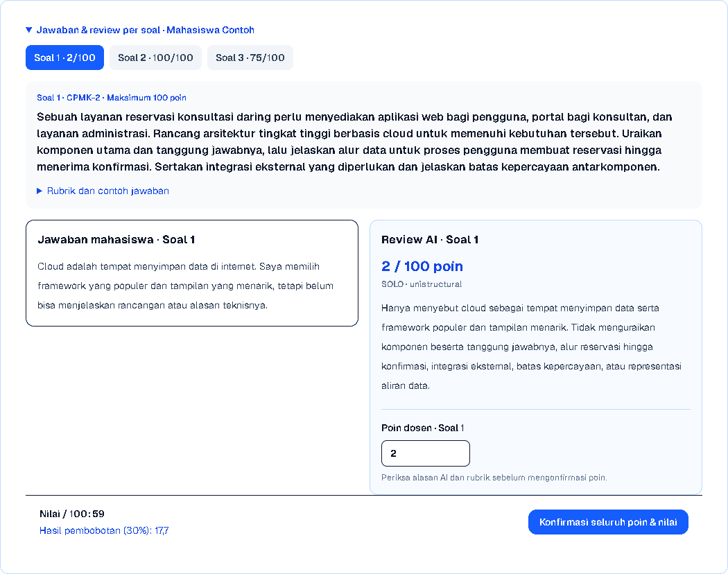This screenshot has height=574, width=728.
Task: Click the Review AI · Soal 1 heading
Action: point(429,240)
